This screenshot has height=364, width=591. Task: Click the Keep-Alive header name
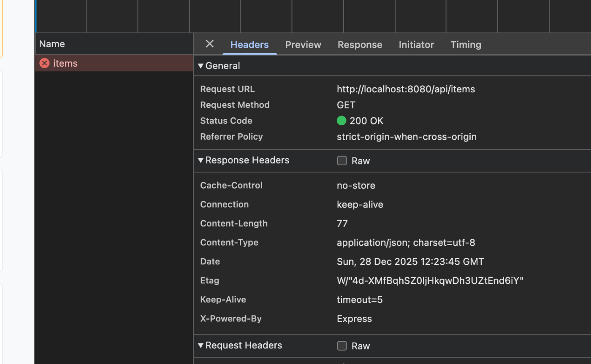pyautogui.click(x=223, y=299)
